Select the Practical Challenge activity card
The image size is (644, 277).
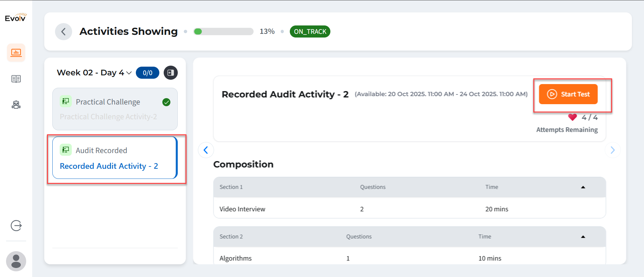[115, 109]
